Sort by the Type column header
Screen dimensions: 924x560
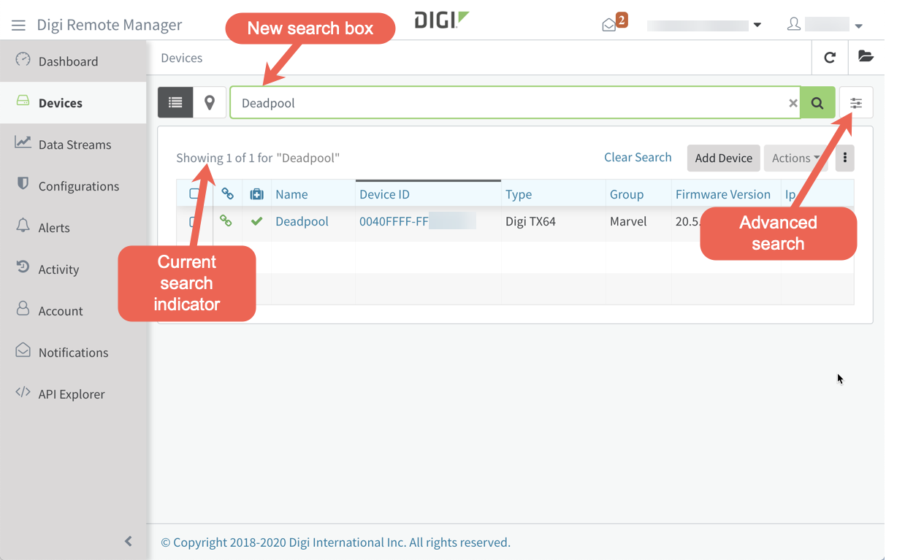tap(519, 194)
